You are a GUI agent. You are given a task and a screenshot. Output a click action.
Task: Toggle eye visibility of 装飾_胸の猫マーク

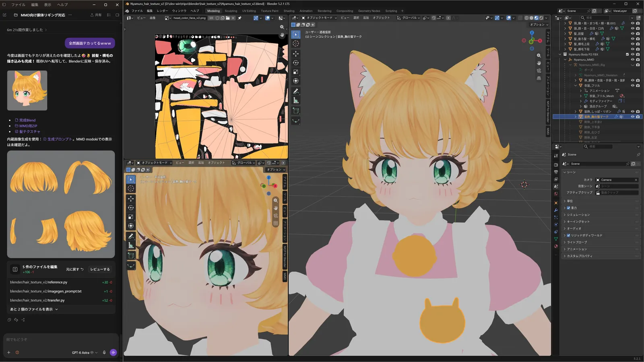pyautogui.click(x=632, y=117)
